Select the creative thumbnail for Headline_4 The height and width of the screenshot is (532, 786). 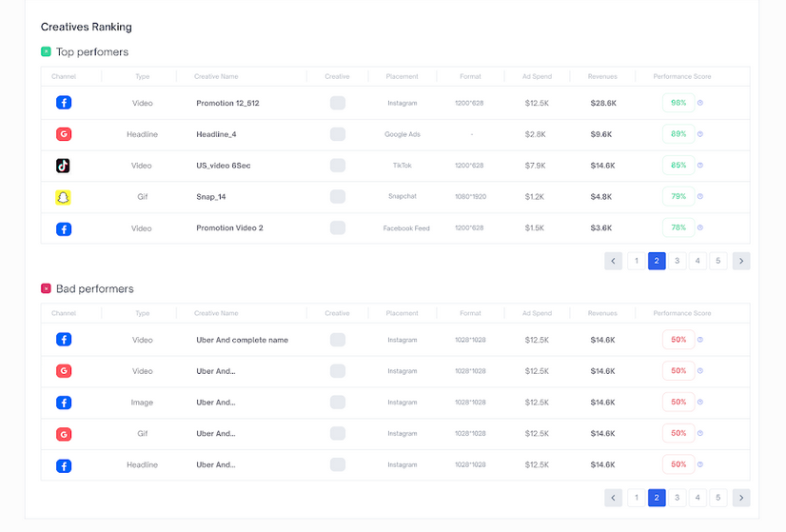click(338, 134)
